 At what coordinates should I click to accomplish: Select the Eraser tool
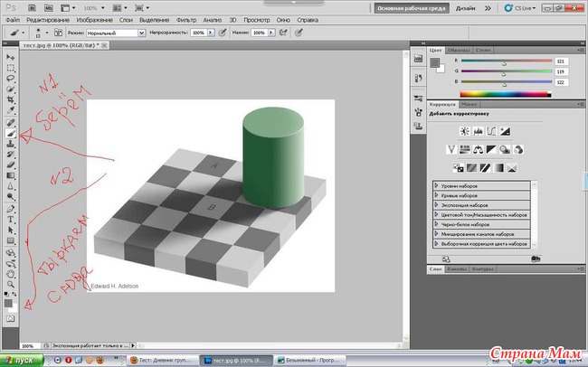click(11, 165)
